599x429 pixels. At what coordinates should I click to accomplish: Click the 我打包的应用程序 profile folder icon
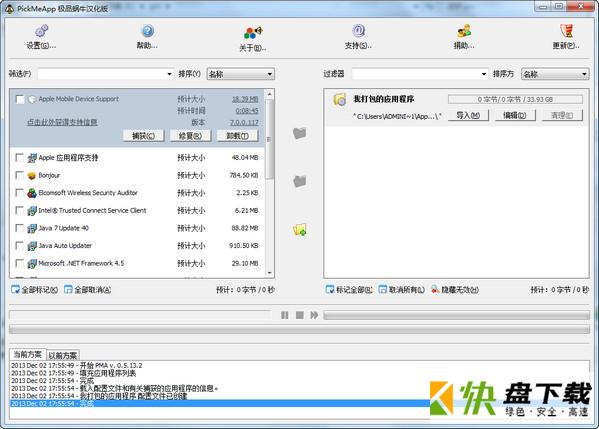pyautogui.click(x=340, y=99)
